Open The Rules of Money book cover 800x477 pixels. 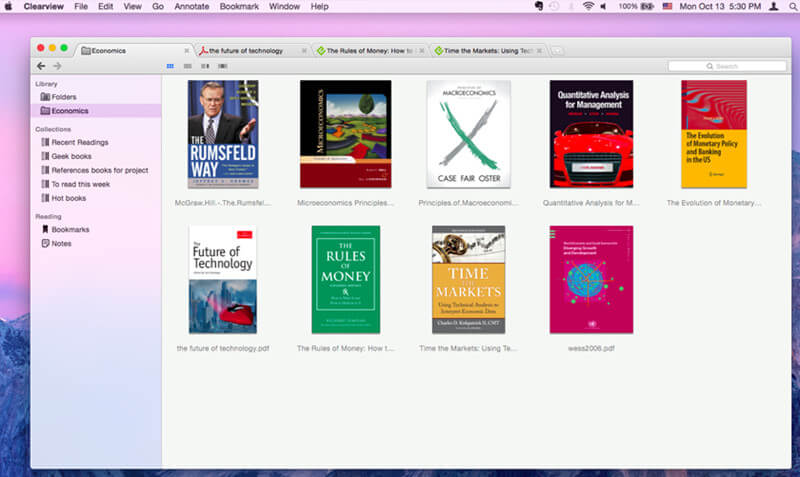click(346, 280)
